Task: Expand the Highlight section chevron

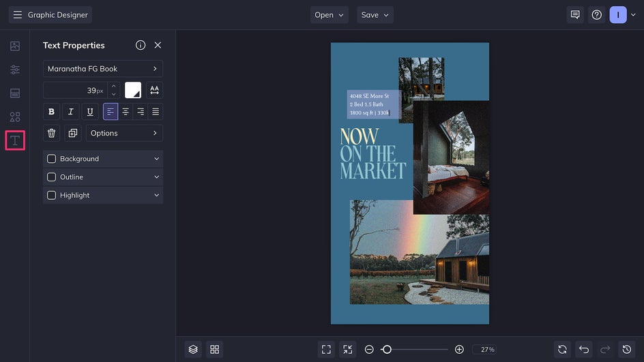Action: coord(156,196)
